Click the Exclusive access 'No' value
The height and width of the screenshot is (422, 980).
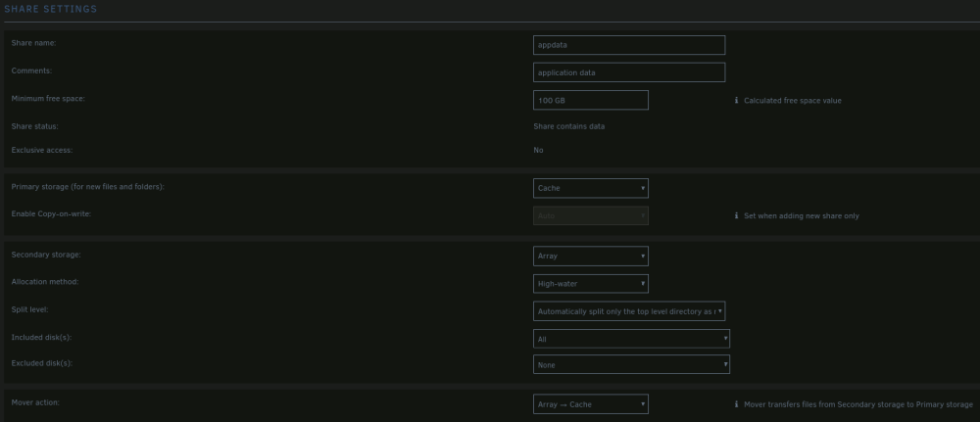[538, 151]
